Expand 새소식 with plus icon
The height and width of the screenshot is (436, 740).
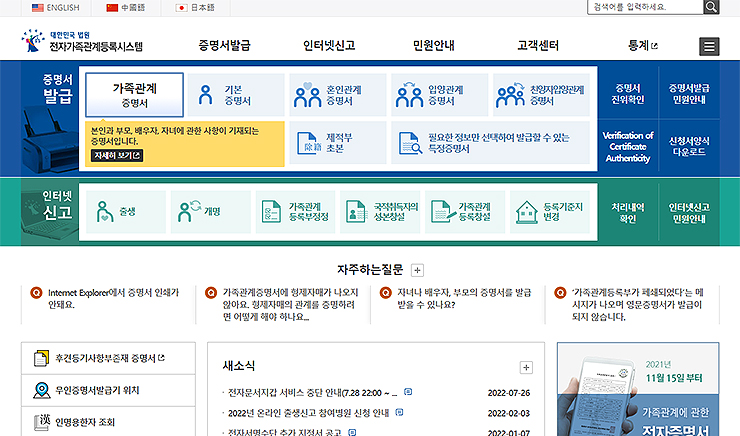pos(526,367)
